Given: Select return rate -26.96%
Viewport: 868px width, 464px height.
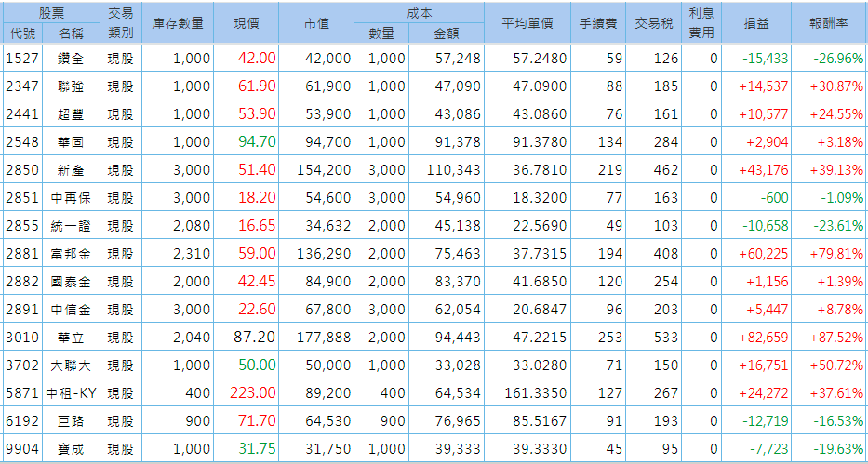Looking at the screenshot, I should coord(838,58).
